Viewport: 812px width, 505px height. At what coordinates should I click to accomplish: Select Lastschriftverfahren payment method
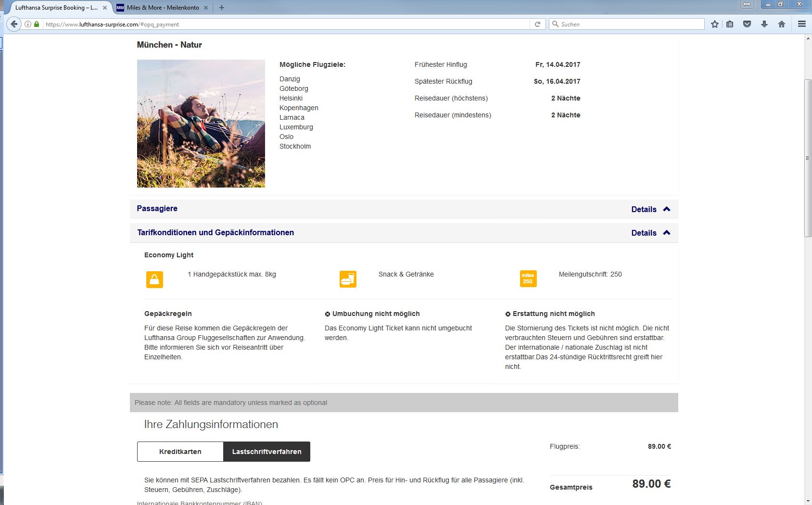(266, 452)
